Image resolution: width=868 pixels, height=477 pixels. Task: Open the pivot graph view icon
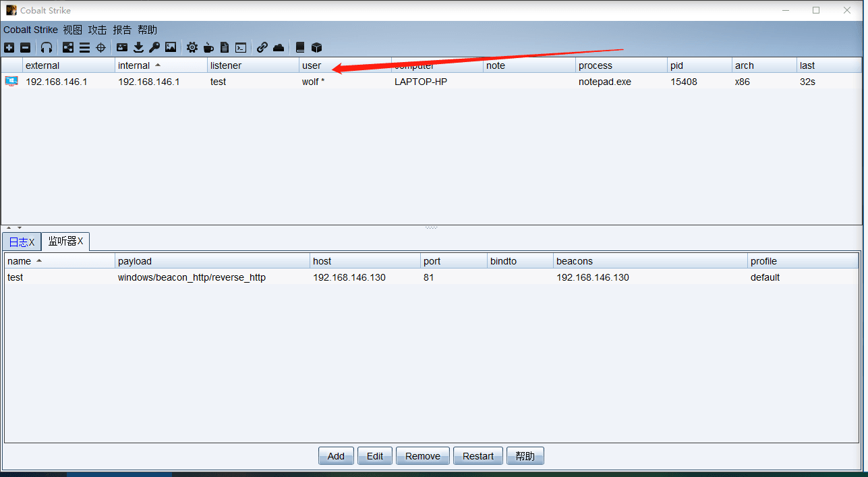(68, 47)
